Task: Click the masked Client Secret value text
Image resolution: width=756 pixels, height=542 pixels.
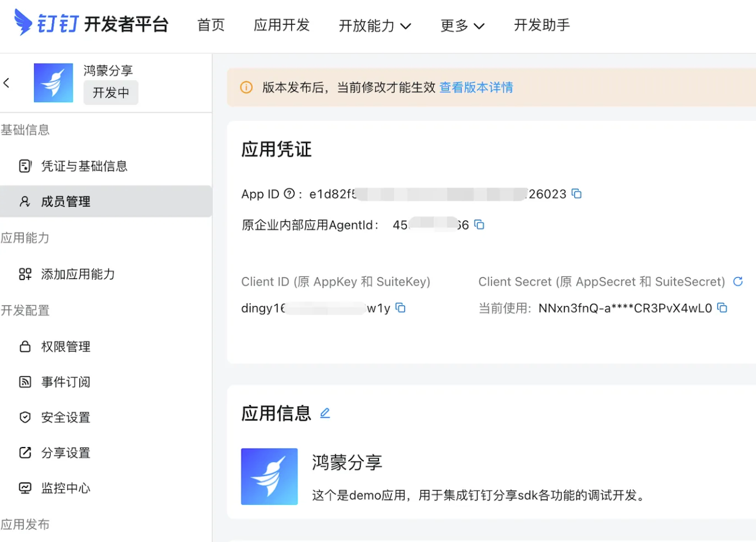Action: (x=625, y=308)
